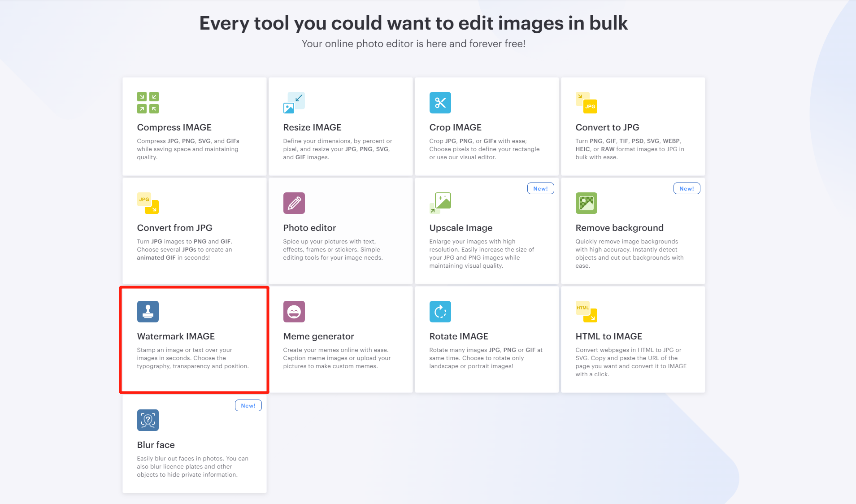856x504 pixels.
Task: Click the 'Define your dimensions' description text
Action: (x=338, y=149)
